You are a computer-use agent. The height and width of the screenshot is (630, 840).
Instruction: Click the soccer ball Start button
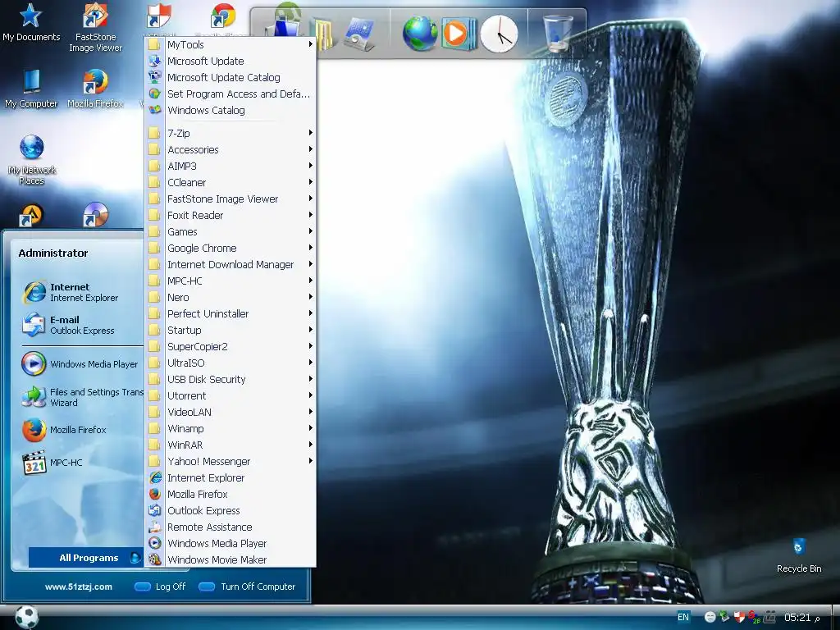[26, 617]
